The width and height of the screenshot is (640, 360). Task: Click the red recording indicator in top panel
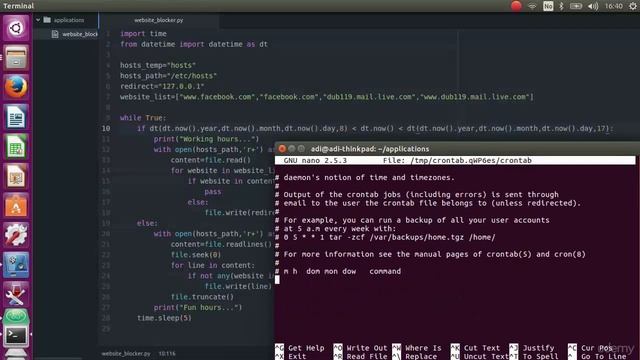click(516, 6)
